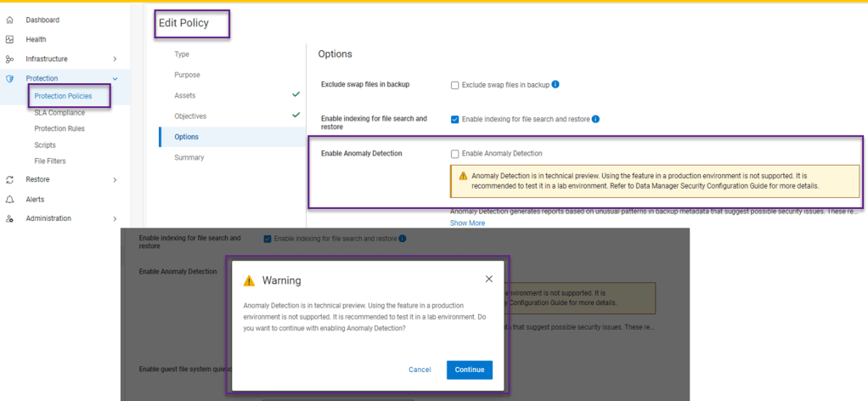The image size is (868, 401).
Task: Close the Warning dialog with X
Action: [488, 279]
